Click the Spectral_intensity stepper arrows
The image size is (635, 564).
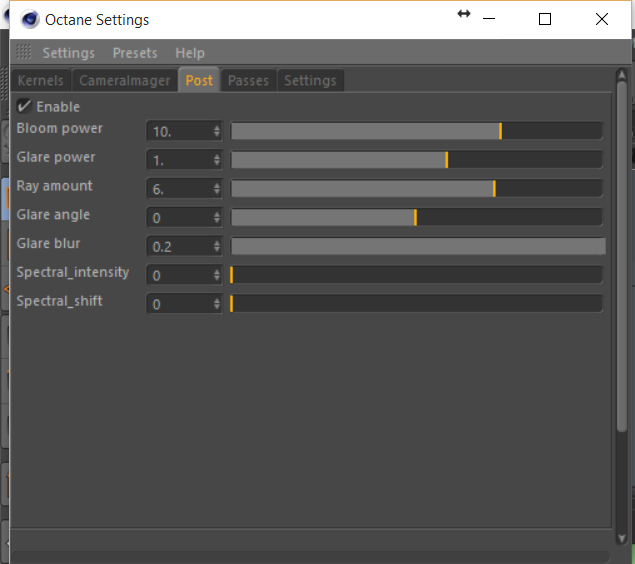click(x=217, y=275)
